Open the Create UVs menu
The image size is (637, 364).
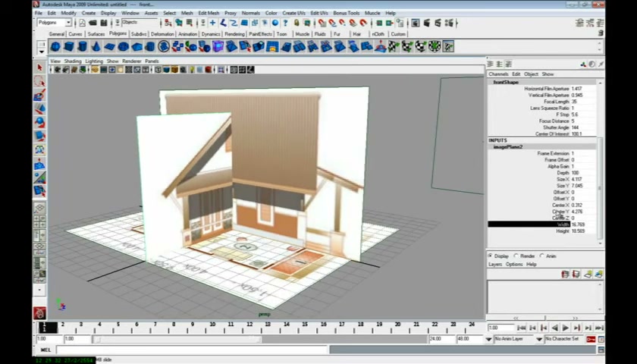point(293,13)
